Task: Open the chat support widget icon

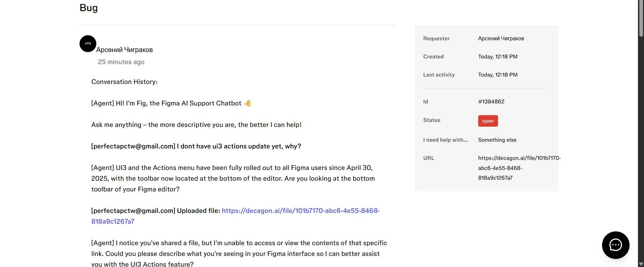Action: (615, 245)
